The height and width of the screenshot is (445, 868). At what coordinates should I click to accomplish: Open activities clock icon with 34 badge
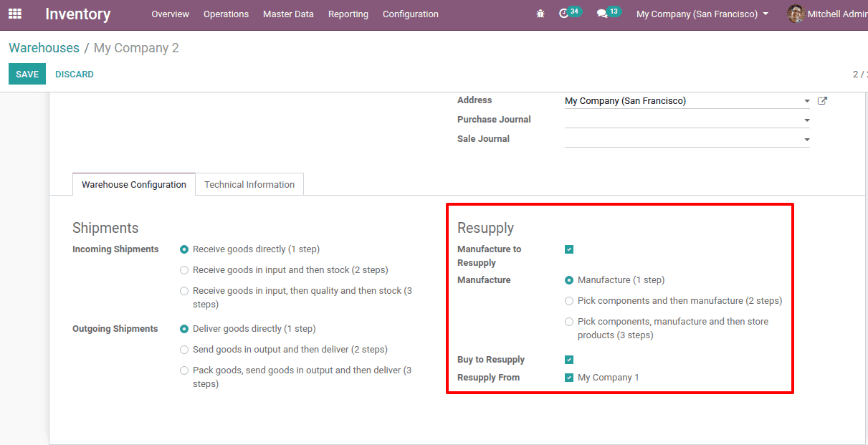[x=570, y=13]
